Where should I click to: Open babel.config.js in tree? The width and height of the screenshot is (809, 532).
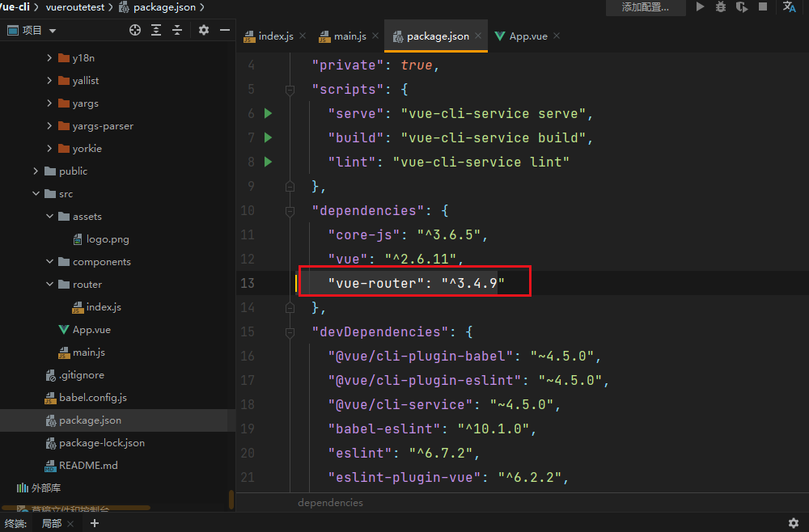93,398
